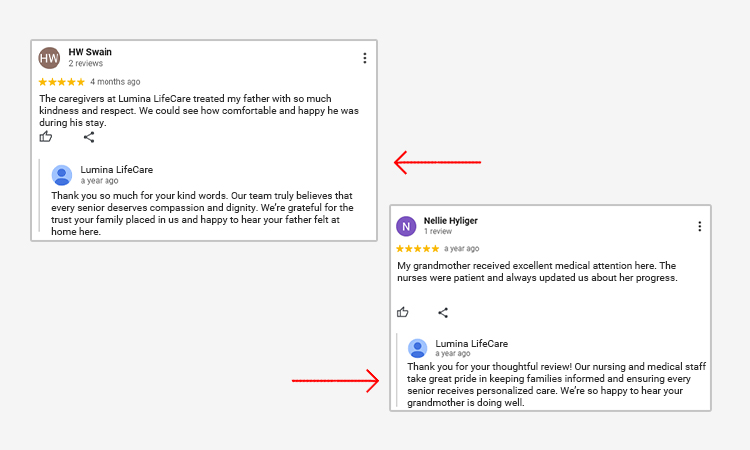
Task: Open HW Swain's reviewer profile name
Action: tap(90, 52)
